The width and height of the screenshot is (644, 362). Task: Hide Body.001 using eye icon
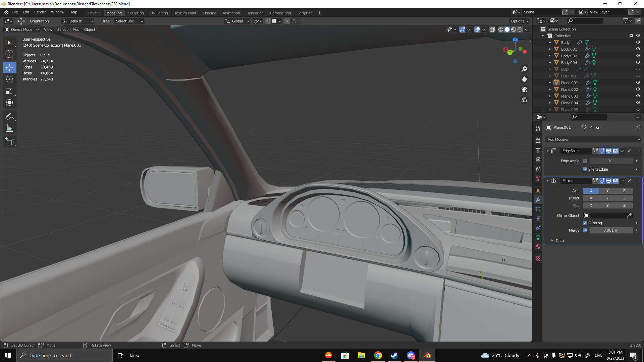[x=638, y=49]
